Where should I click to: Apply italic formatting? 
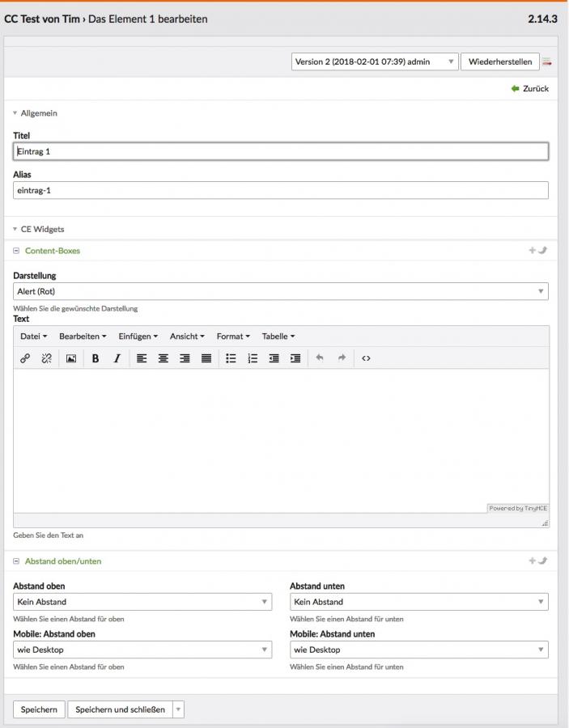[117, 358]
